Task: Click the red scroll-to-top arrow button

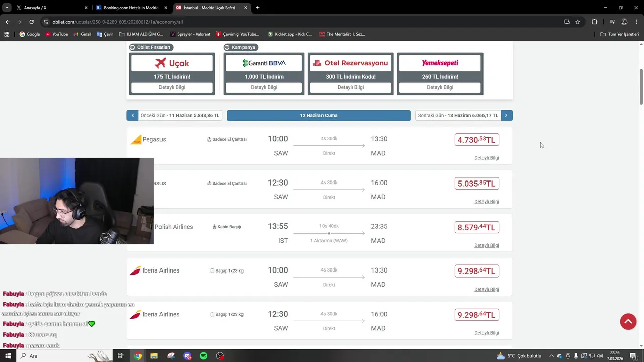Action: (628, 321)
